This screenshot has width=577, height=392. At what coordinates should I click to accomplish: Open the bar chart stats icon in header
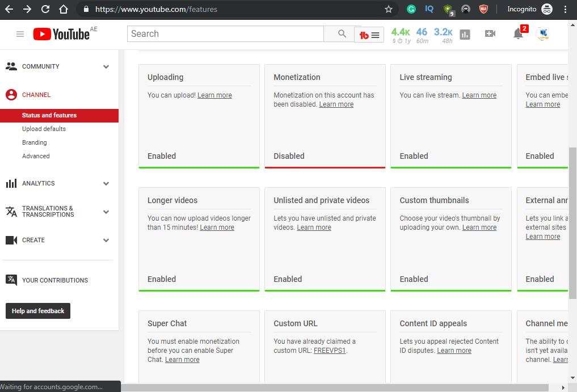[465, 35]
